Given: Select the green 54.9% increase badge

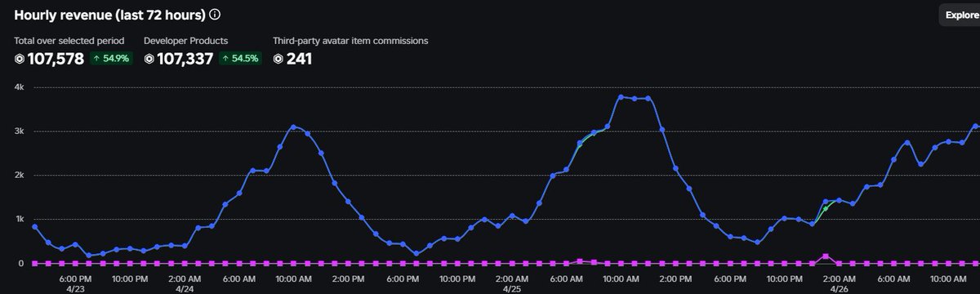Looking at the screenshot, I should pos(110,59).
